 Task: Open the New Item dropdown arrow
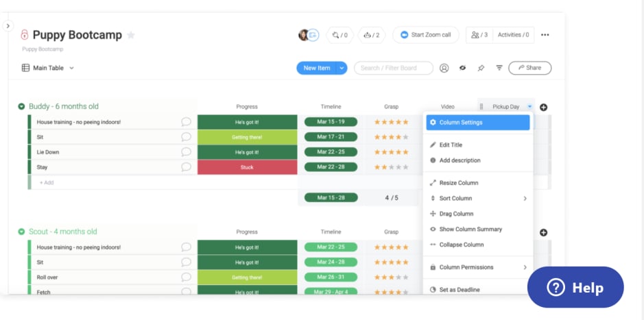click(x=342, y=68)
